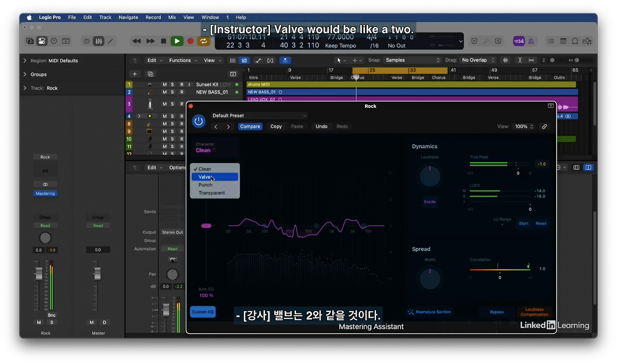Image resolution: width=617 pixels, height=364 pixels.
Task: Toggle the waveform zoom icon
Action: [505, 60]
